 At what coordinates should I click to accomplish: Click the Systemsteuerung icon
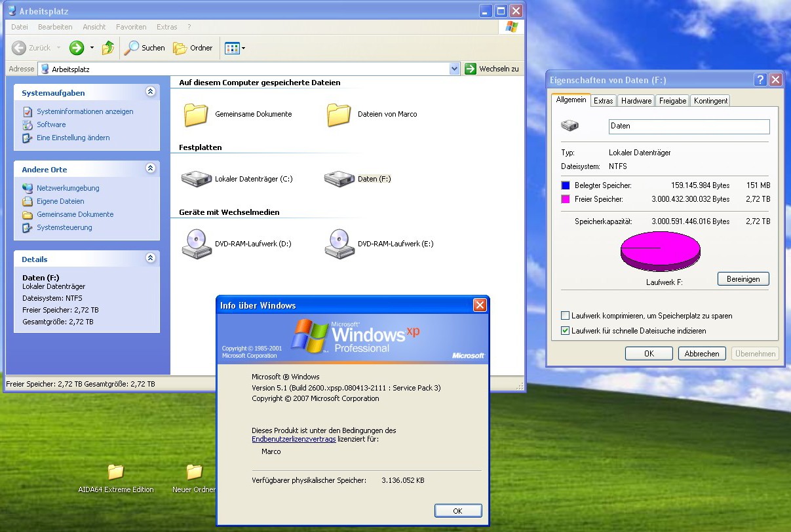point(28,227)
